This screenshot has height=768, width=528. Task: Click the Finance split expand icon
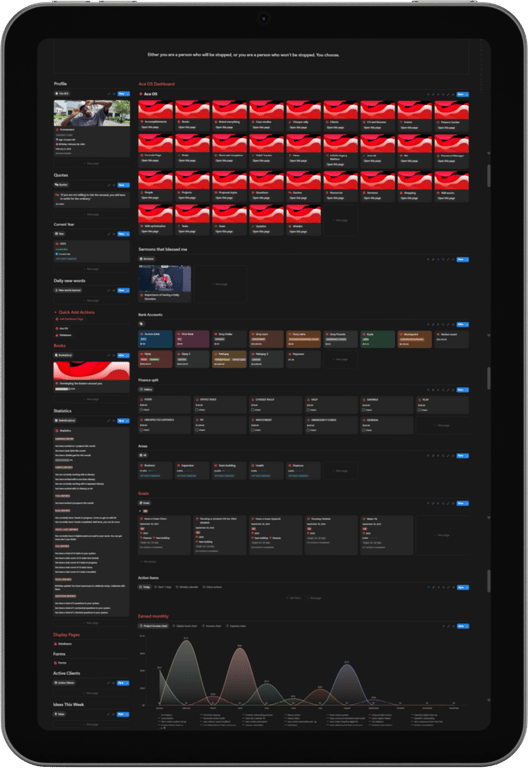(448, 390)
